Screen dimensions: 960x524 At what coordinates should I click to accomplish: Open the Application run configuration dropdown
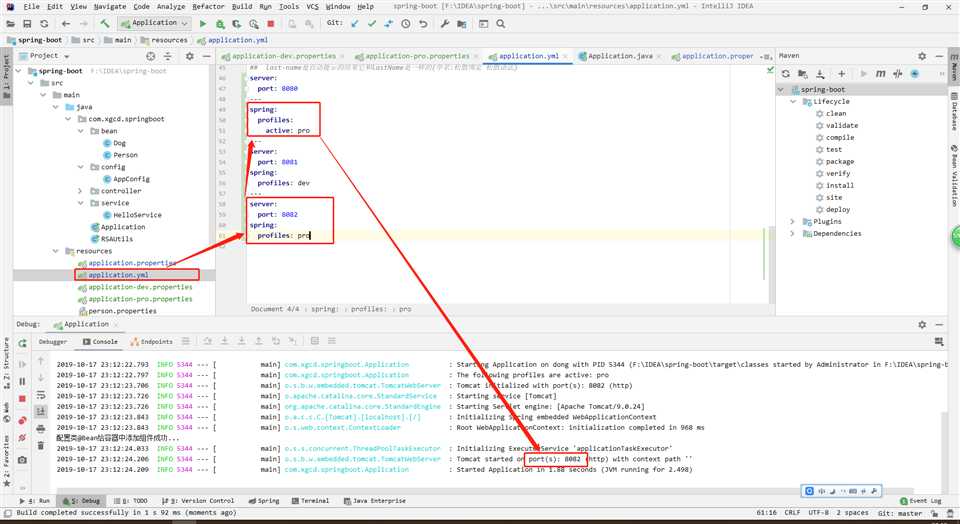[154, 23]
